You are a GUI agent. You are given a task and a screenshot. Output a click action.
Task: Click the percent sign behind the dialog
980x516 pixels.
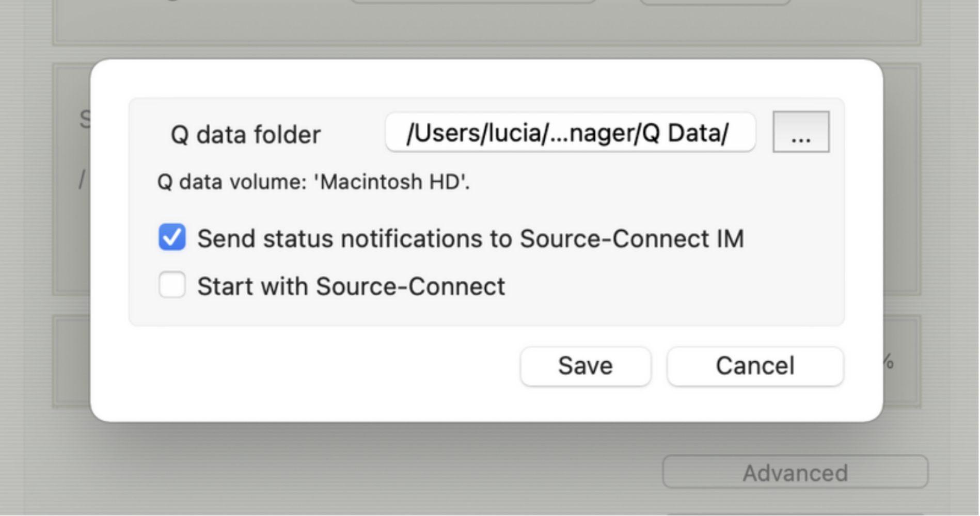tap(889, 361)
